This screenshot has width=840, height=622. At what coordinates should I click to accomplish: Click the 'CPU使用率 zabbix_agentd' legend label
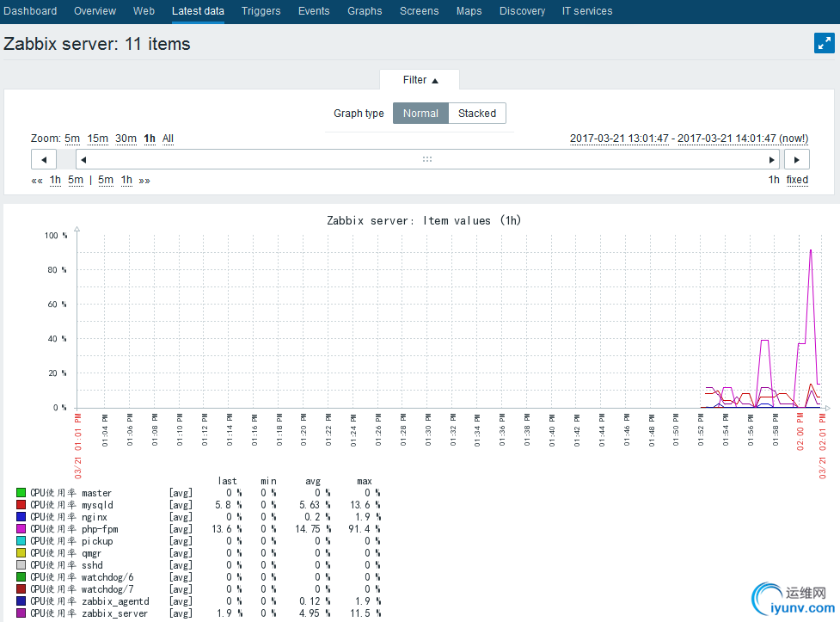(x=89, y=601)
